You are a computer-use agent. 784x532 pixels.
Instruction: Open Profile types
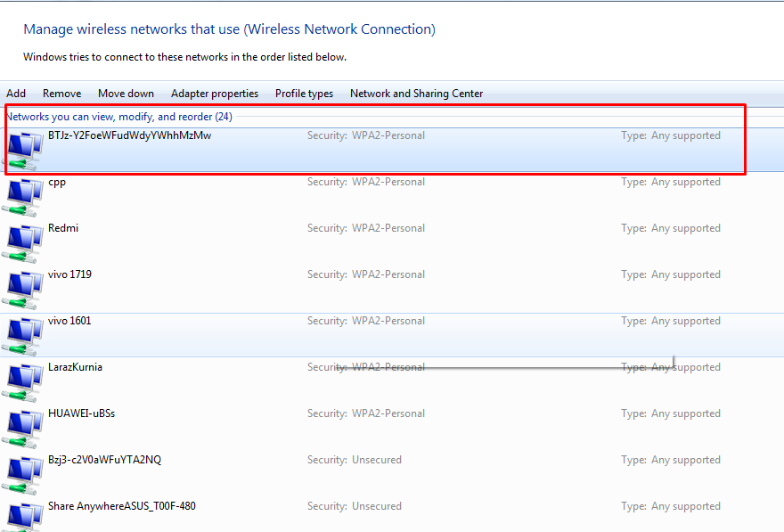tap(304, 94)
